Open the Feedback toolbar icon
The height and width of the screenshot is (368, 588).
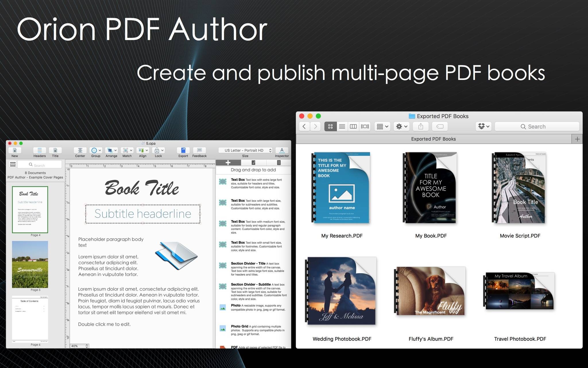pyautogui.click(x=200, y=150)
